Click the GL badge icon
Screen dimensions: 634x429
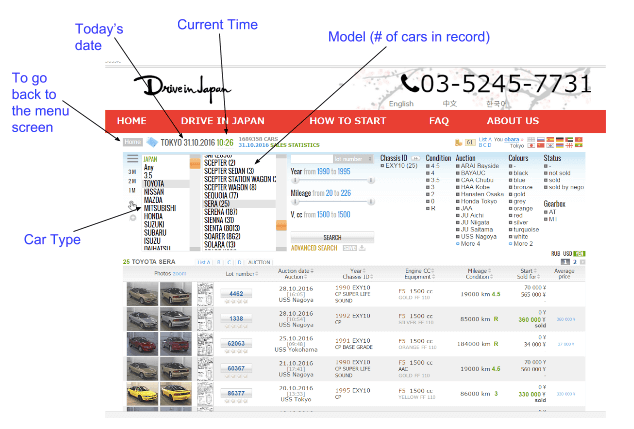point(470,142)
